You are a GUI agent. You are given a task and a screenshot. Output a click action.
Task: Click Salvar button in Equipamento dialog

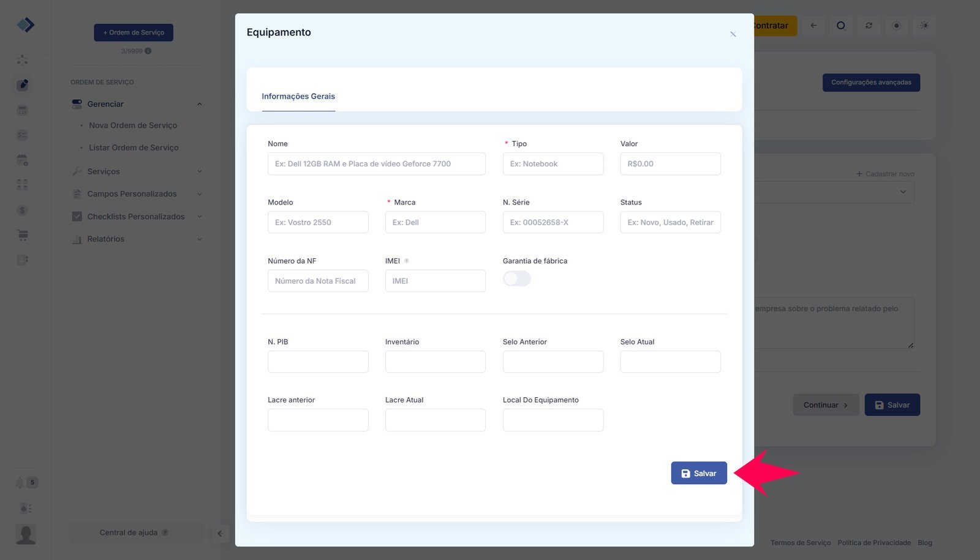[x=699, y=473]
